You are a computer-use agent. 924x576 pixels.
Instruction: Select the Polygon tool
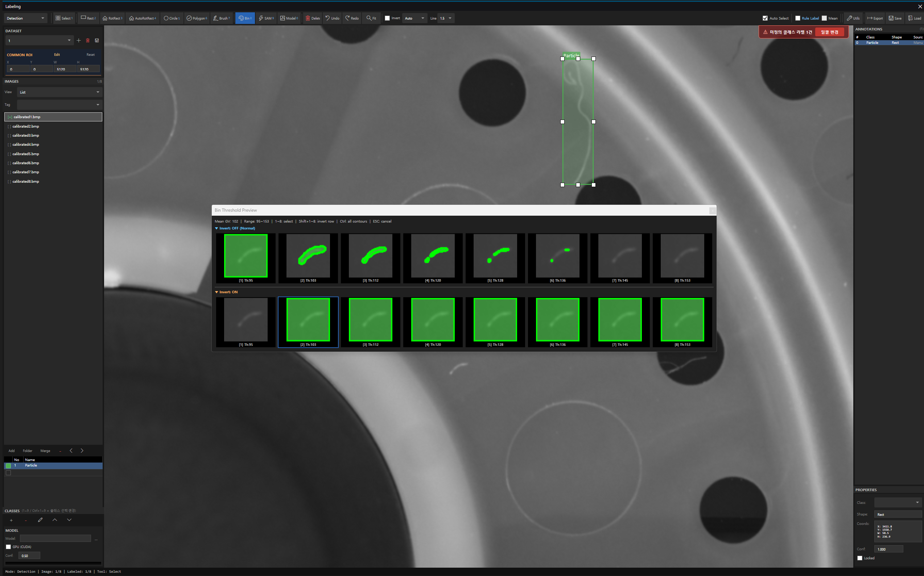197,18
